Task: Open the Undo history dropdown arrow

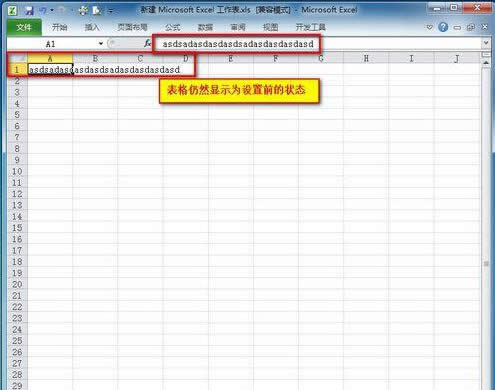Action: pyautogui.click(x=52, y=10)
